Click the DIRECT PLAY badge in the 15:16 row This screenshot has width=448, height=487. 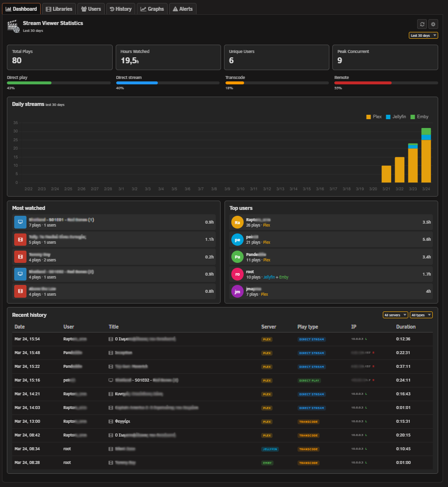point(309,381)
